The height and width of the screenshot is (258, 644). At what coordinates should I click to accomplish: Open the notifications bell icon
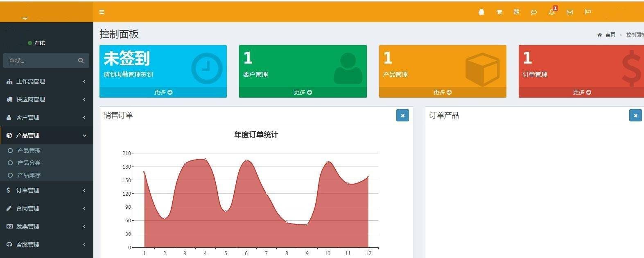pyautogui.click(x=552, y=12)
